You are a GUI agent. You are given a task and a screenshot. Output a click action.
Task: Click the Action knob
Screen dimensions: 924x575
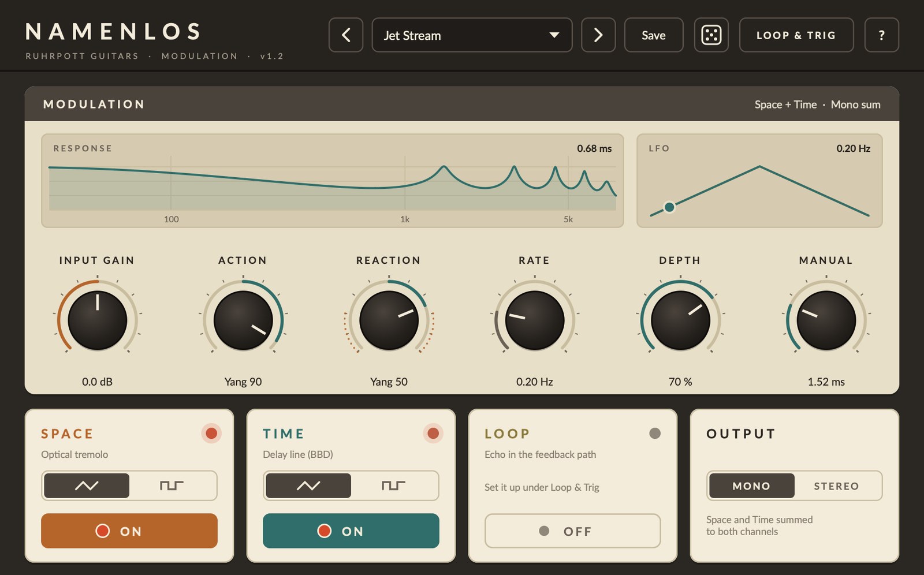pyautogui.click(x=243, y=320)
